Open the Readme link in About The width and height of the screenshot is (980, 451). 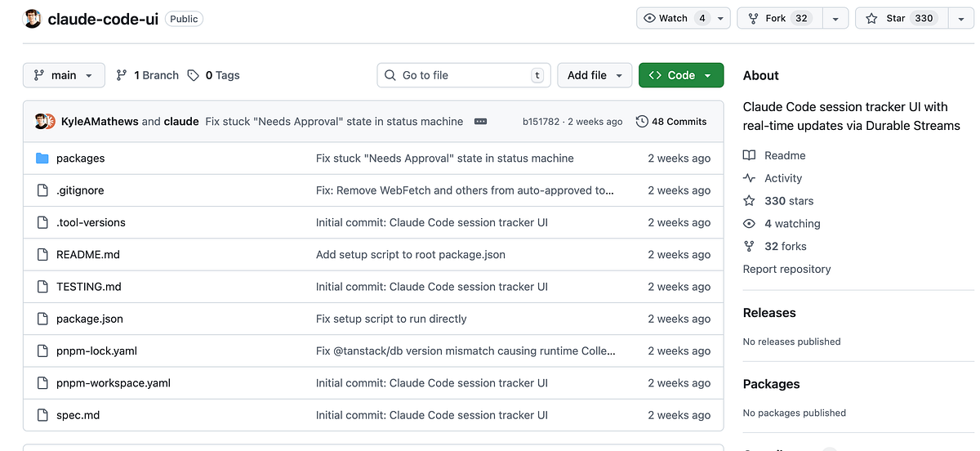[x=785, y=155]
